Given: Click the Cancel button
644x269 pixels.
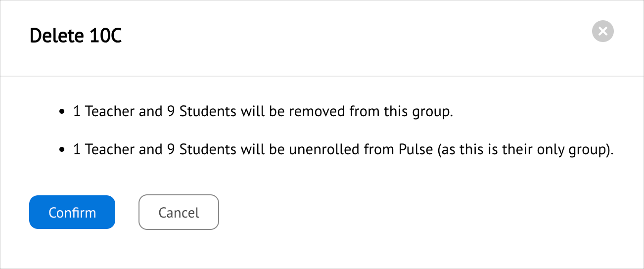Looking at the screenshot, I should click(179, 212).
